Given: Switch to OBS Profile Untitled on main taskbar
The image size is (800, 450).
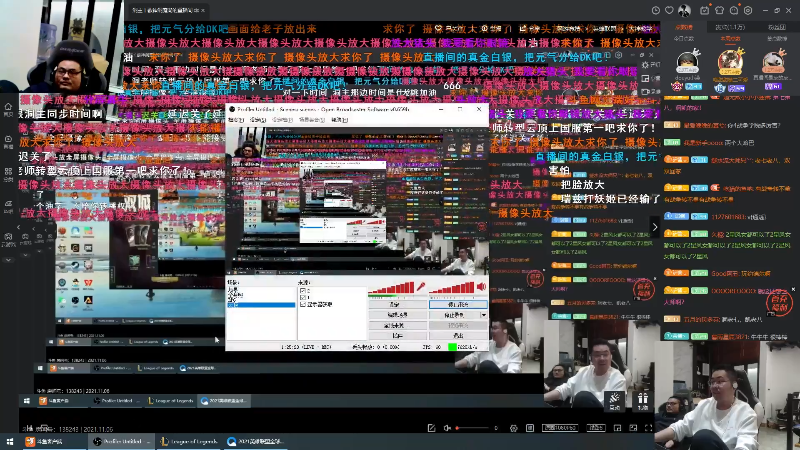Looking at the screenshot, I should pos(121,441).
